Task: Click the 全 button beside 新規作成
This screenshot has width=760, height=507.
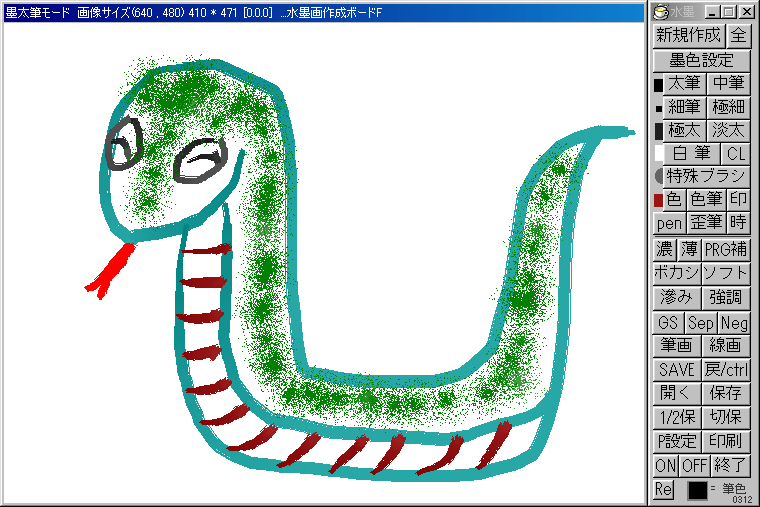Action: (738, 36)
